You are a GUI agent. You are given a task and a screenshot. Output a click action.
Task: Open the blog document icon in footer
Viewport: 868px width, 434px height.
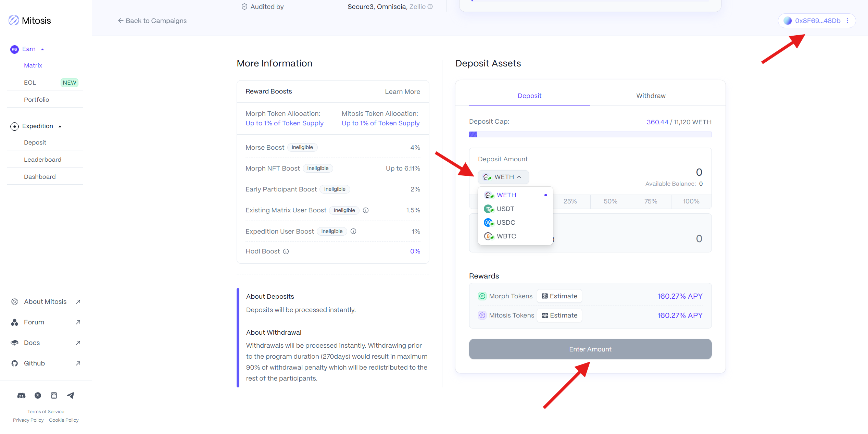(54, 396)
